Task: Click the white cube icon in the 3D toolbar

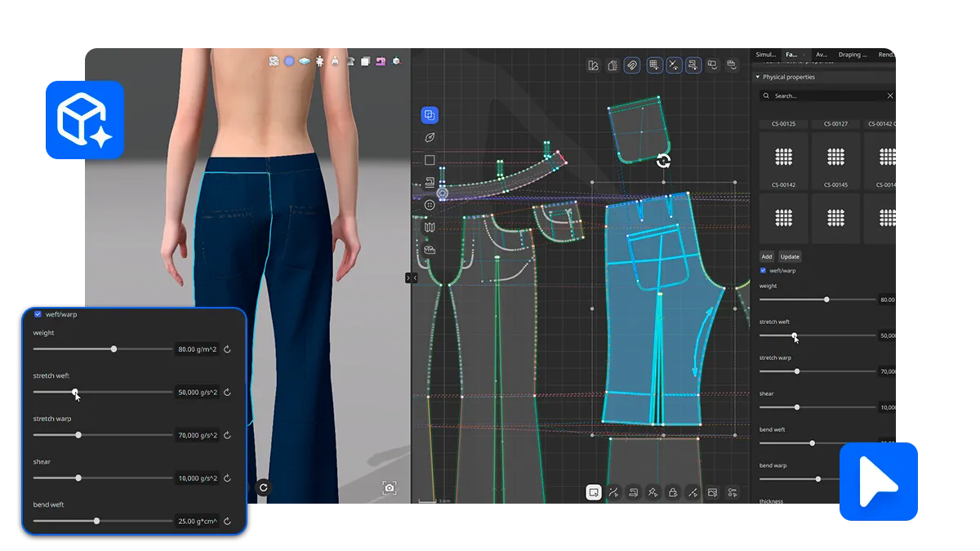Action: tap(365, 60)
